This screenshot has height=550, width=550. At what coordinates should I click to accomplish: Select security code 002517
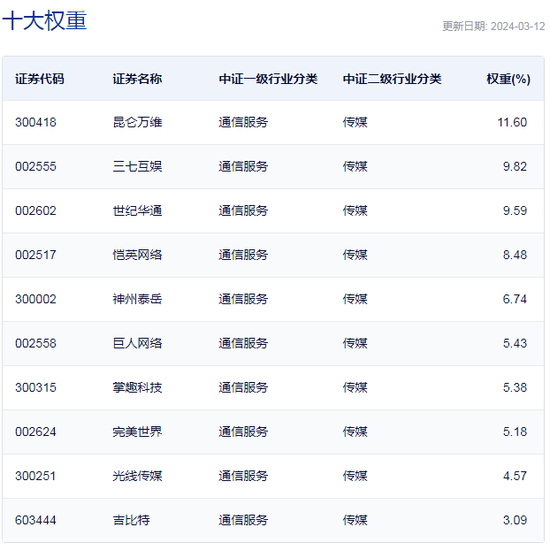pyautogui.click(x=36, y=255)
